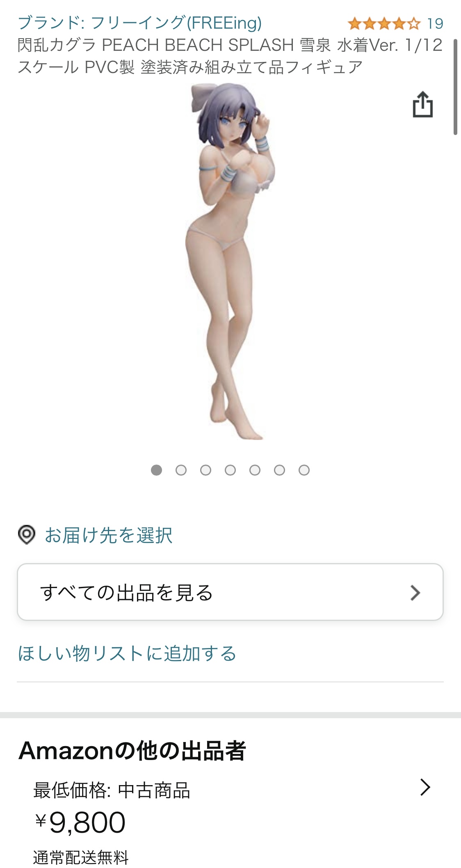Tap the ¥9,800 lowest used price
This screenshot has width=461, height=868.
80,822
